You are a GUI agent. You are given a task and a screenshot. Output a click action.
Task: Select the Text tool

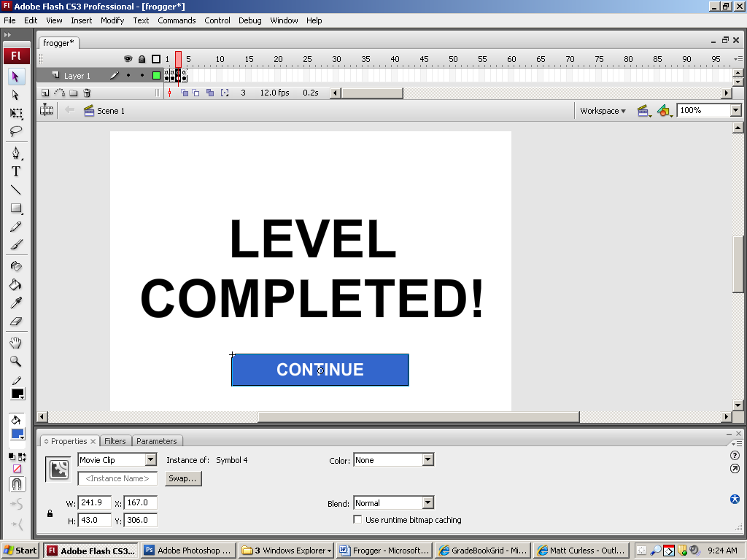coord(15,171)
